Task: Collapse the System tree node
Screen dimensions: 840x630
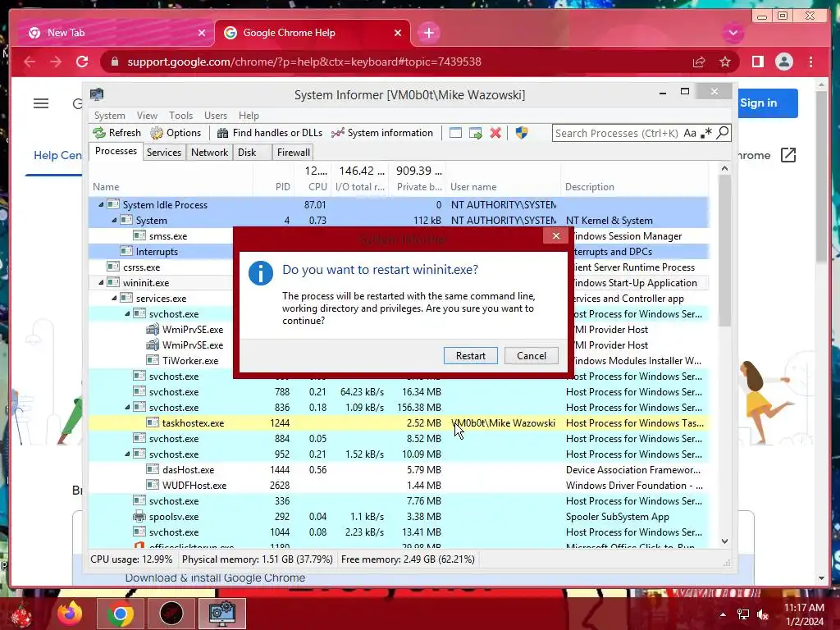Action: (114, 220)
